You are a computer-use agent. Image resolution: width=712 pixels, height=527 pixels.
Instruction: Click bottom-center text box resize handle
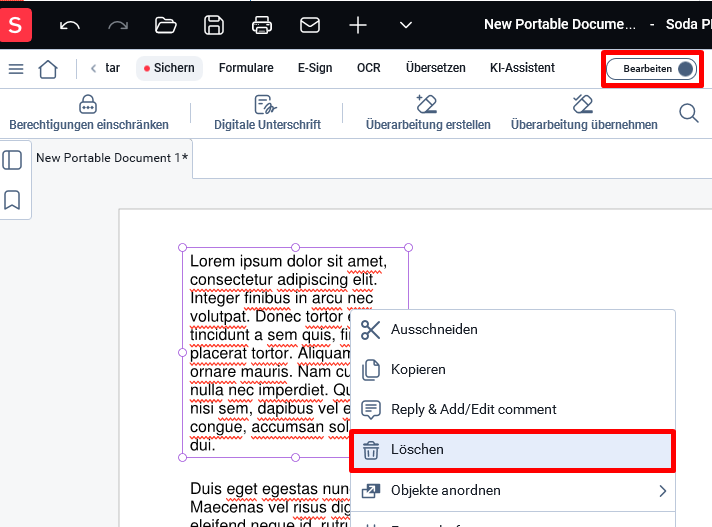point(296,458)
